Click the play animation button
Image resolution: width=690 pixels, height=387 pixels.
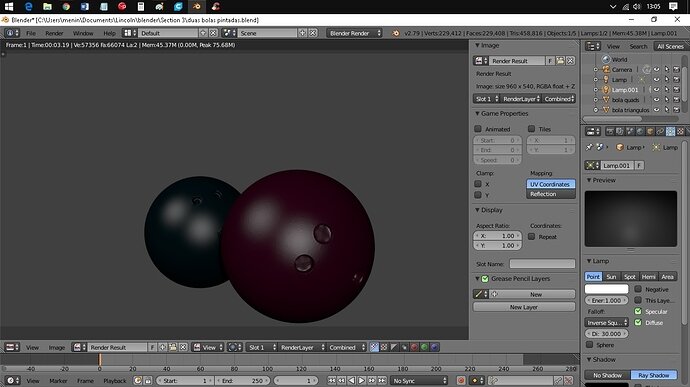pos(361,380)
